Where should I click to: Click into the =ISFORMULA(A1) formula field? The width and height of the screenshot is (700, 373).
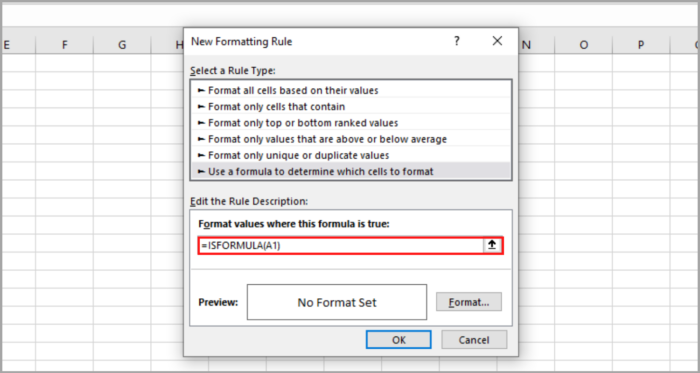(341, 245)
